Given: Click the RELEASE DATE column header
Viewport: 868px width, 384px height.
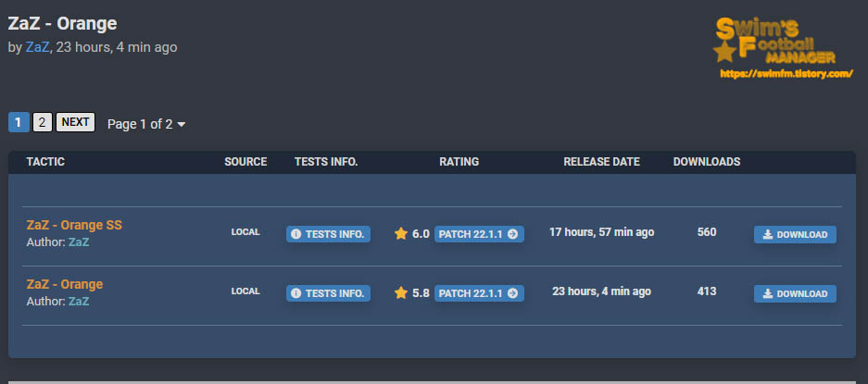Looking at the screenshot, I should 602,162.
